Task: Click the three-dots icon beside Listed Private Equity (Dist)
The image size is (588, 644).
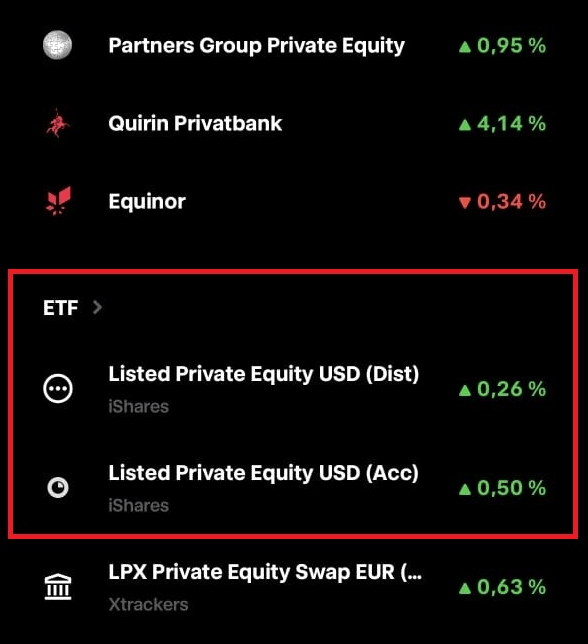Action: click(x=58, y=389)
